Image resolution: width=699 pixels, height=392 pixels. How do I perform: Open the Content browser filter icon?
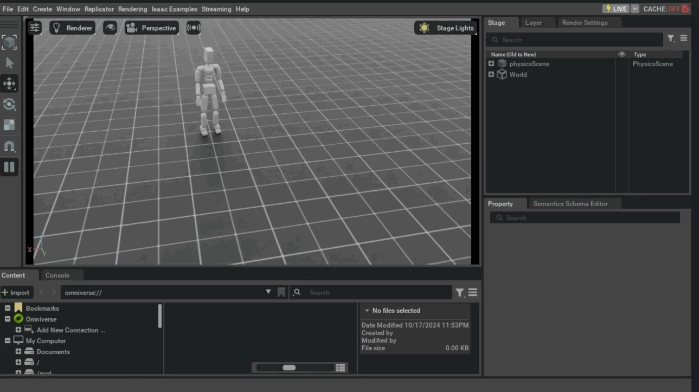click(x=460, y=293)
